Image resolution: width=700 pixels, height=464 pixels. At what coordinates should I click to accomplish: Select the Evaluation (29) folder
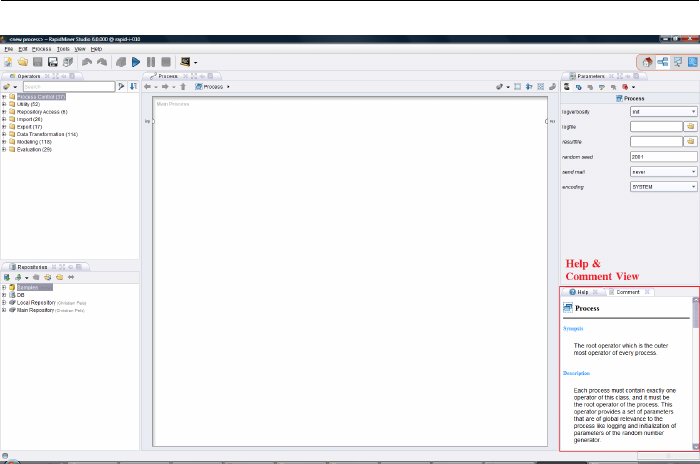pos(34,150)
